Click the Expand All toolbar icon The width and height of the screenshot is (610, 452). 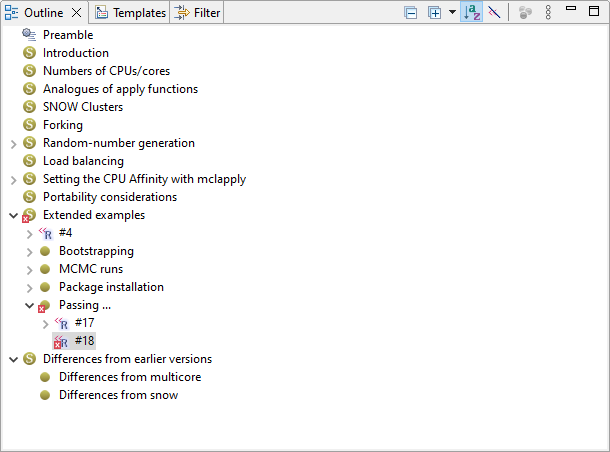pos(434,13)
